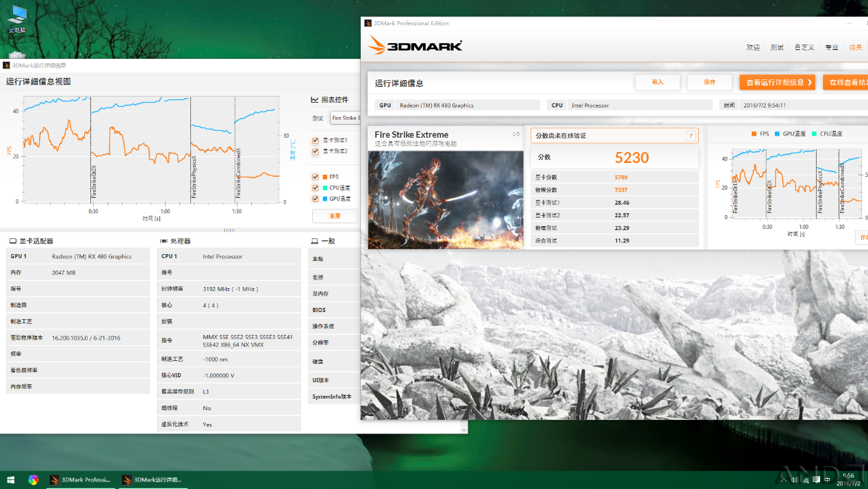Click the SystemInfo版本 label
This screenshot has width=868, height=489.
(x=332, y=397)
